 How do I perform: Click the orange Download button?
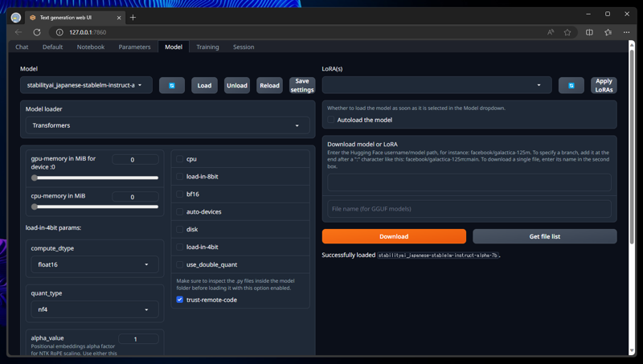point(394,236)
